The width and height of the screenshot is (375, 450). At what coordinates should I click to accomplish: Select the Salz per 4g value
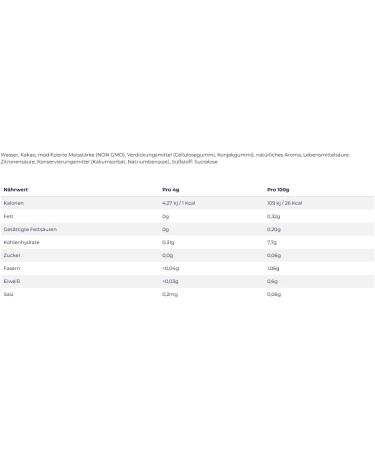(x=170, y=294)
